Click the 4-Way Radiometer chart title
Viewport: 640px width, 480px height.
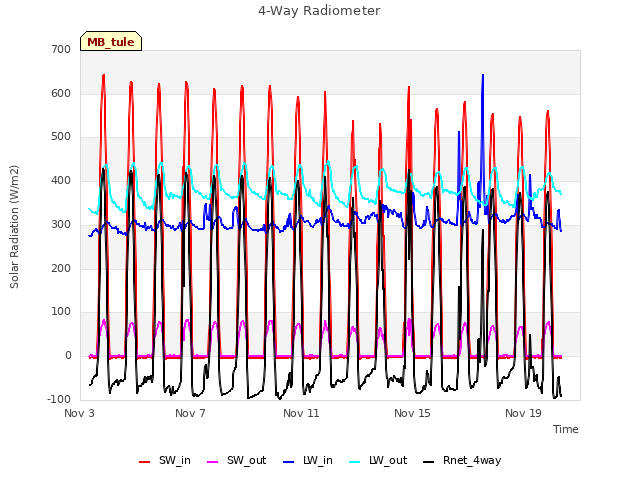pos(319,11)
